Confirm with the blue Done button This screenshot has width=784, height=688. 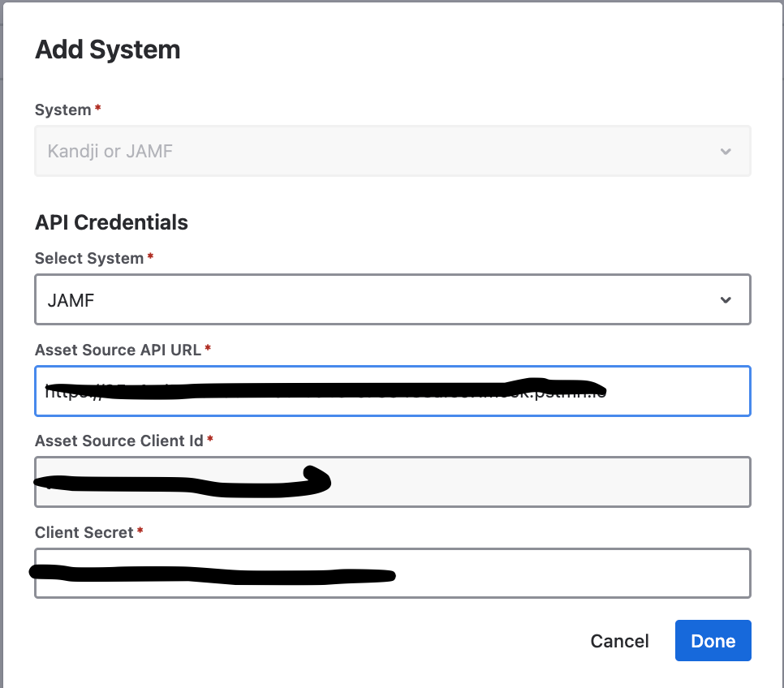[x=713, y=640]
